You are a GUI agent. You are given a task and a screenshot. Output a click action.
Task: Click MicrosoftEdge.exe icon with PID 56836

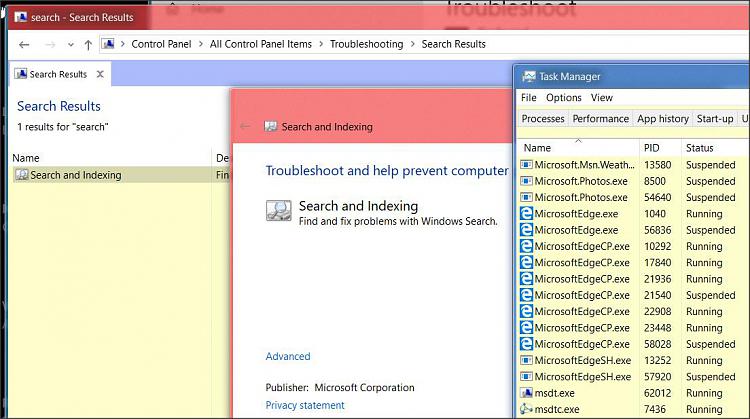[526, 230]
